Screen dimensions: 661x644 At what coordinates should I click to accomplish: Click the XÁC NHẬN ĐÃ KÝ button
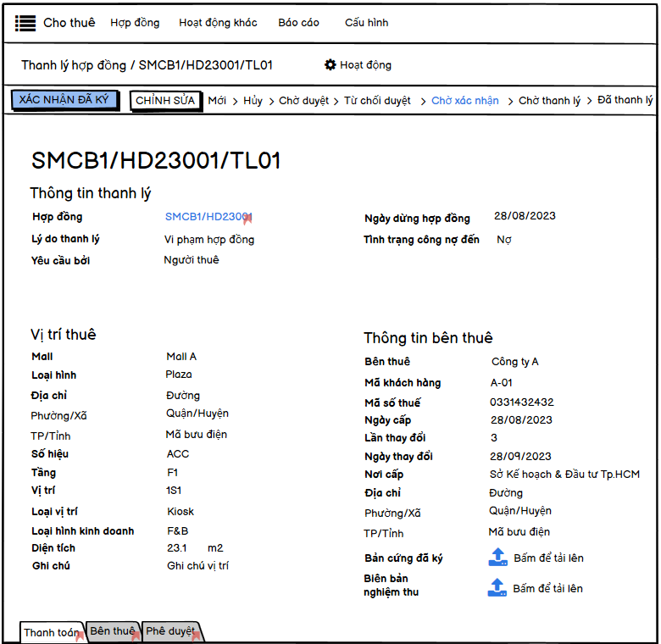coord(64,100)
